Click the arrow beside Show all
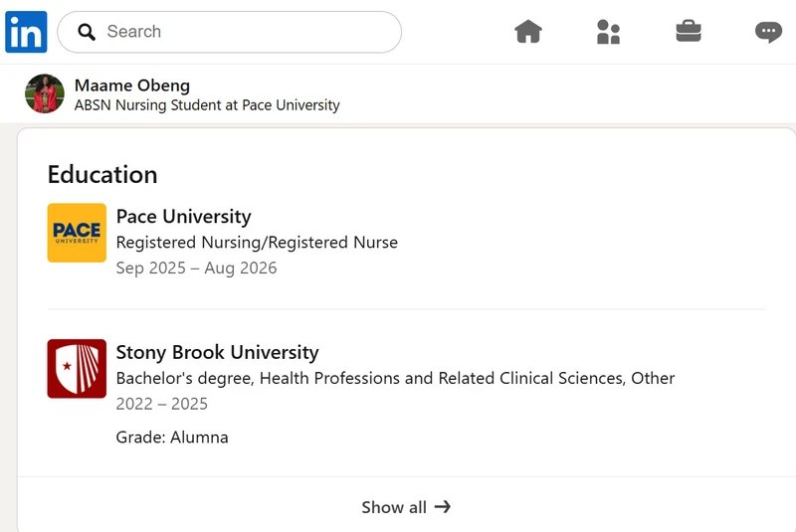Viewport: 796px width, 532px height. pyautogui.click(x=443, y=506)
